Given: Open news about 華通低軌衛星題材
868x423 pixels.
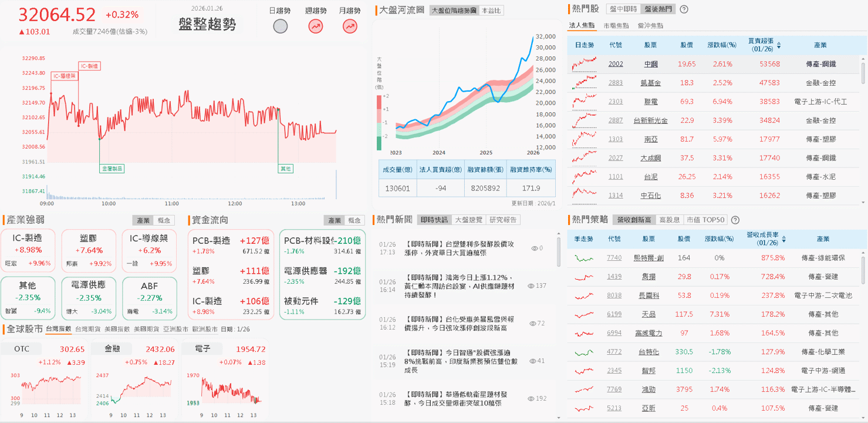Looking at the screenshot, I should 457,399.
